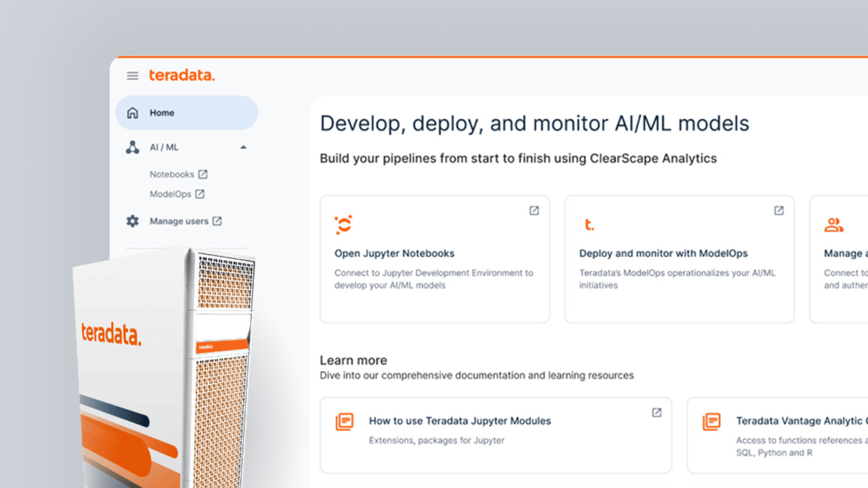Open the hamburger navigation menu
This screenshot has height=488, width=868.
click(132, 76)
